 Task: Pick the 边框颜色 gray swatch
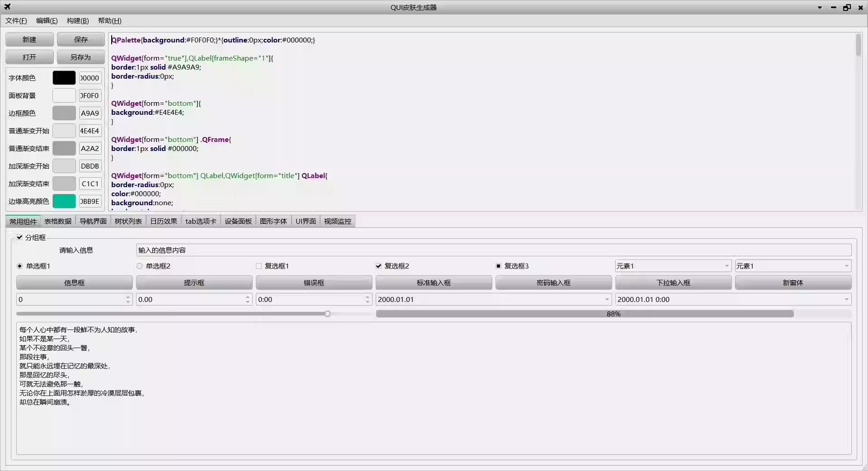click(x=64, y=113)
